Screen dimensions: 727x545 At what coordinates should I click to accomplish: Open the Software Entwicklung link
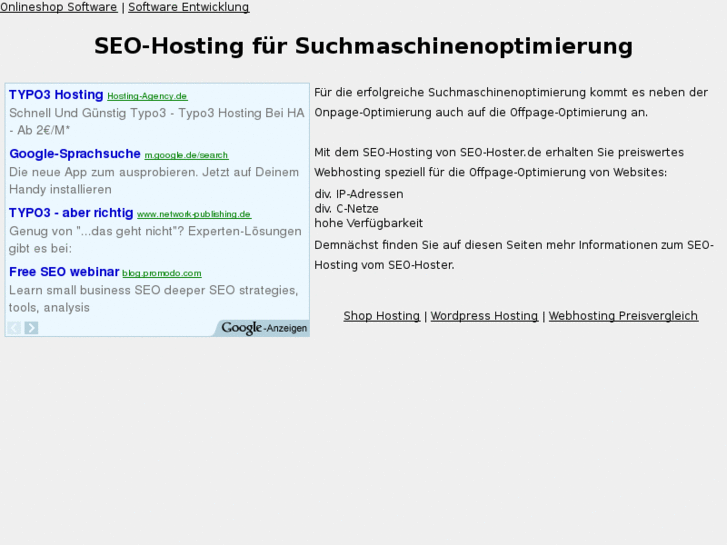[x=189, y=7]
